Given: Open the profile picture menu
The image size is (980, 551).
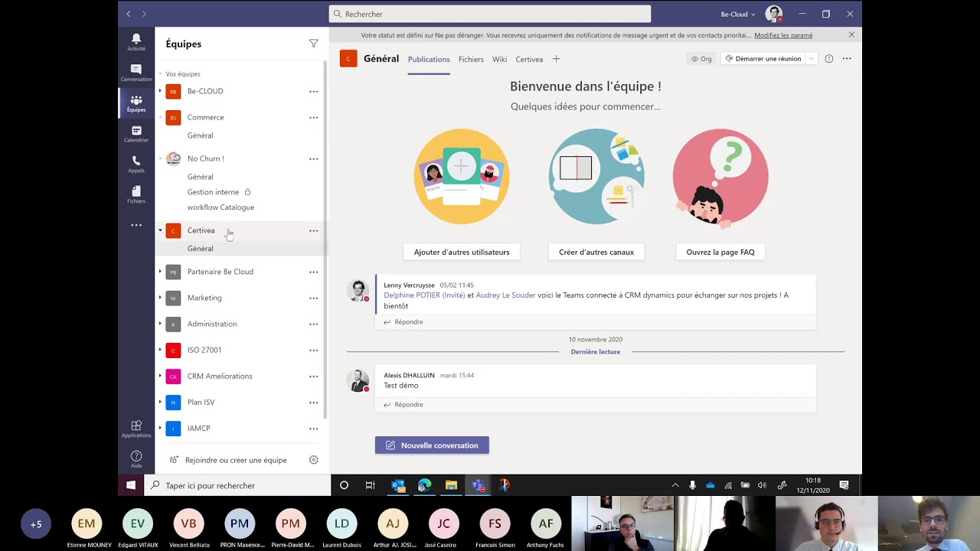Looking at the screenshot, I should 774,14.
